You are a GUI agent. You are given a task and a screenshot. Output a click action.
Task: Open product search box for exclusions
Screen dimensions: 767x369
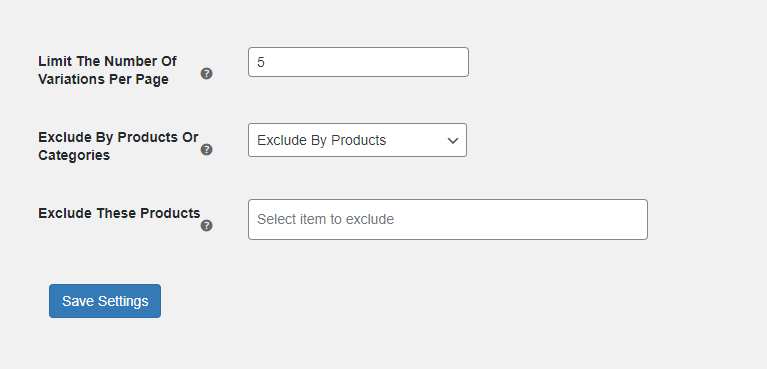(448, 219)
